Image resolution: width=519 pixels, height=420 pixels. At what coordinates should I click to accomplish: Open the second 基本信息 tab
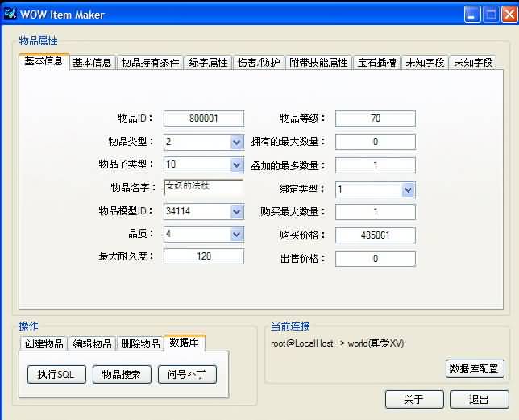coord(92,63)
